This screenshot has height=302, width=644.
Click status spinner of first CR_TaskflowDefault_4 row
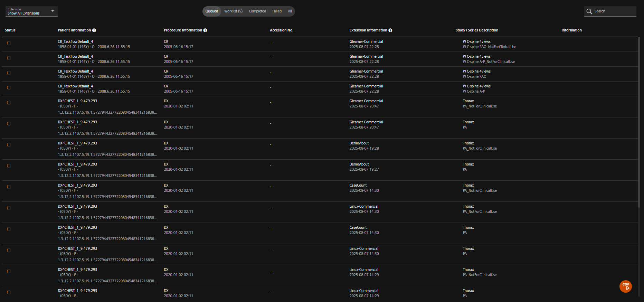coord(9,43)
